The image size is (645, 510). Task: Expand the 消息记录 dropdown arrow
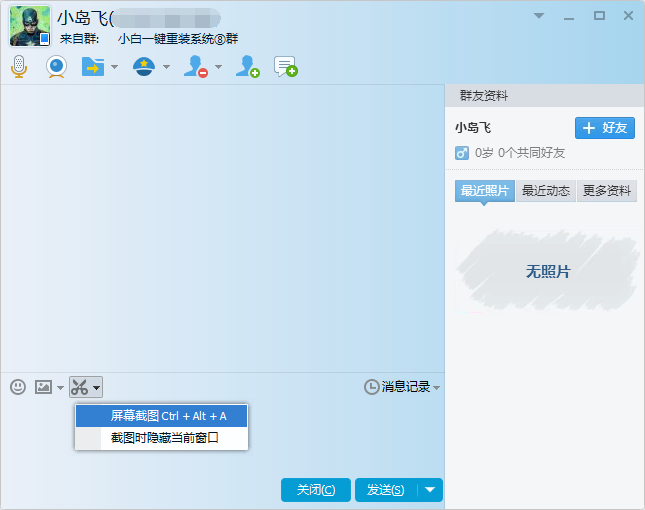pyautogui.click(x=437, y=387)
